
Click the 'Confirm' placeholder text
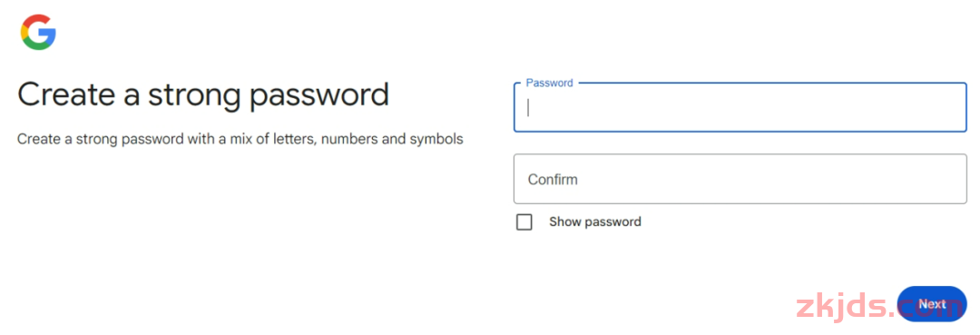553,180
